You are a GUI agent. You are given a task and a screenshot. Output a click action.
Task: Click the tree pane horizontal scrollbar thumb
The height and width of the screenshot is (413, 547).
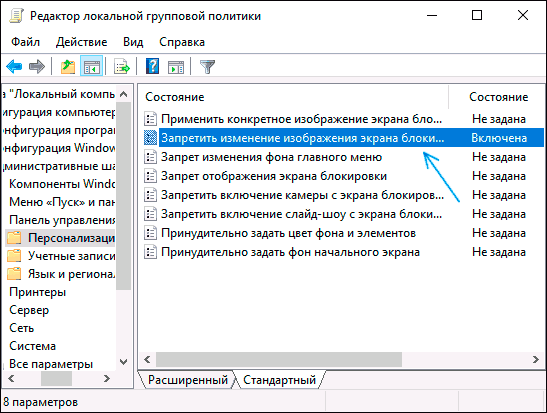pos(56,378)
